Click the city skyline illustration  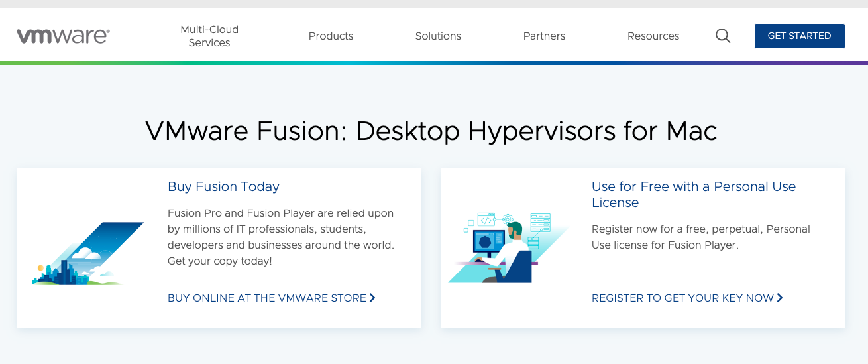[x=88, y=253]
